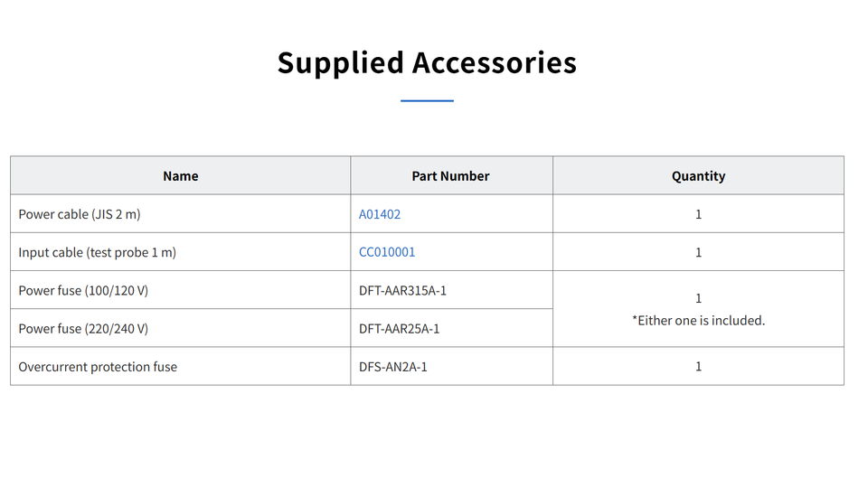Select the Power fuse (100/120 V) cell
Image resolution: width=868 pixels, height=478 pixels.
point(181,290)
